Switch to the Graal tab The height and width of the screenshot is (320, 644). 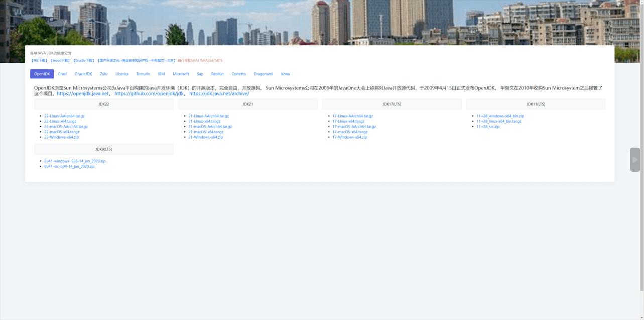coord(62,74)
